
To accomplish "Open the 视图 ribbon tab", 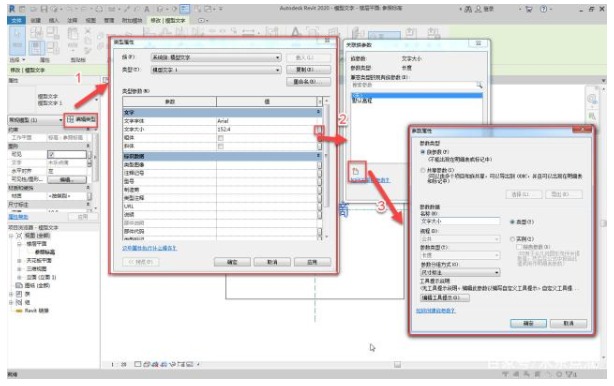I will pyautogui.click(x=91, y=20).
